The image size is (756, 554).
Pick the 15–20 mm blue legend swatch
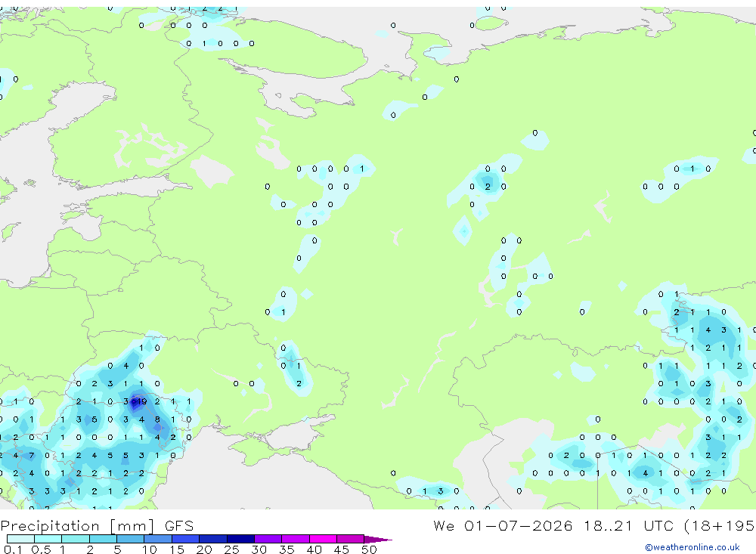pos(186,539)
